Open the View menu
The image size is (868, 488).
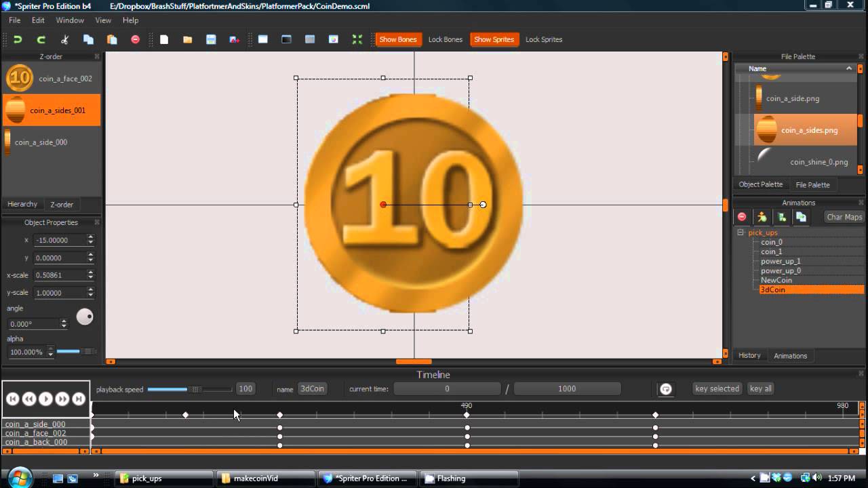pyautogui.click(x=103, y=20)
